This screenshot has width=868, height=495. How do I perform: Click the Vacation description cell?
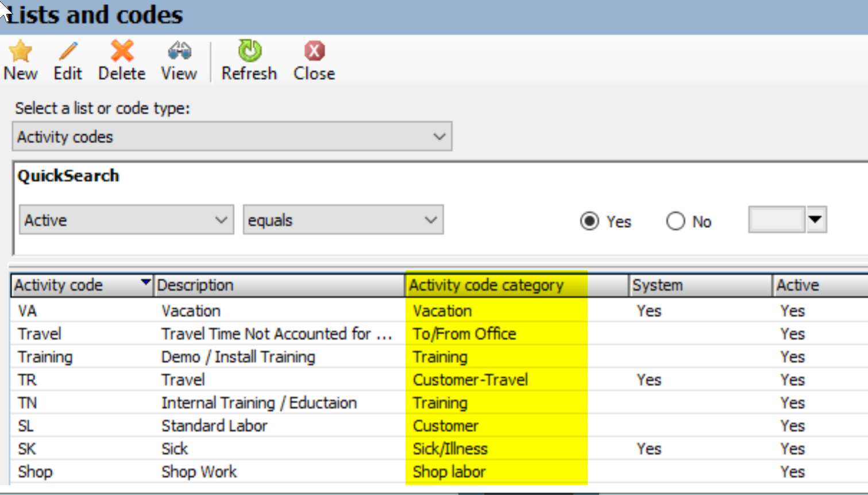click(191, 310)
